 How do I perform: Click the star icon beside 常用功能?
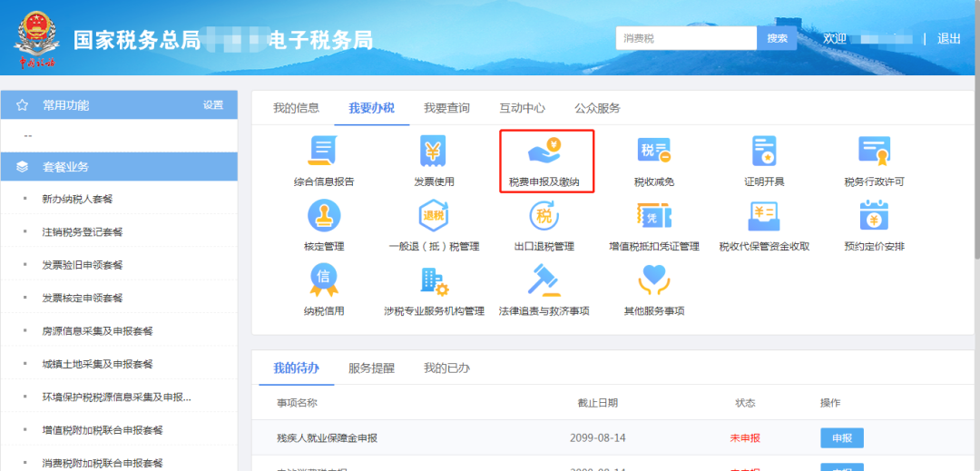(x=22, y=105)
